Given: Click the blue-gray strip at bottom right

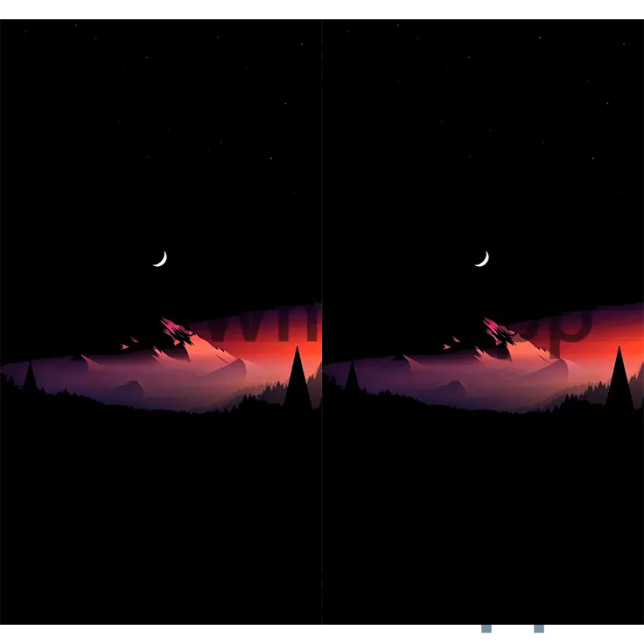Looking at the screenshot, I should click(560, 631).
